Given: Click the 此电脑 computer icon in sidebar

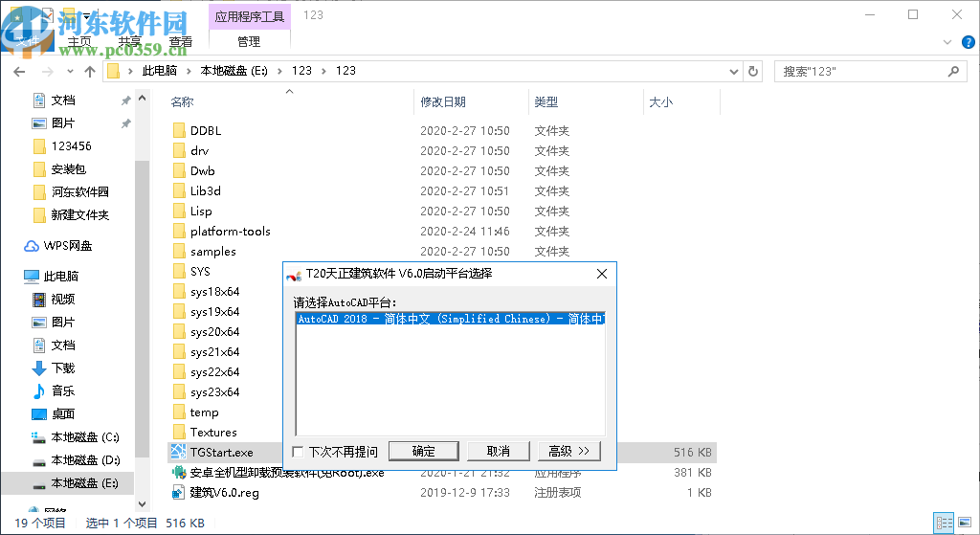Looking at the screenshot, I should [32, 277].
